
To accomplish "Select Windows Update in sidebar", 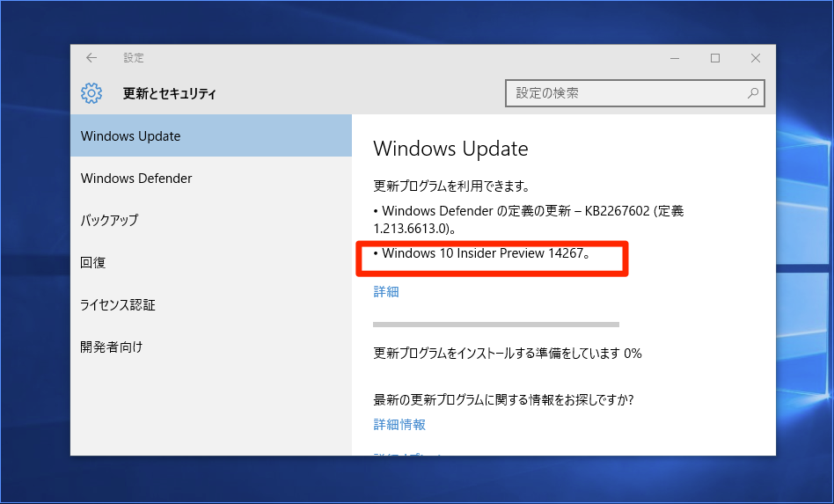I will 210,135.
